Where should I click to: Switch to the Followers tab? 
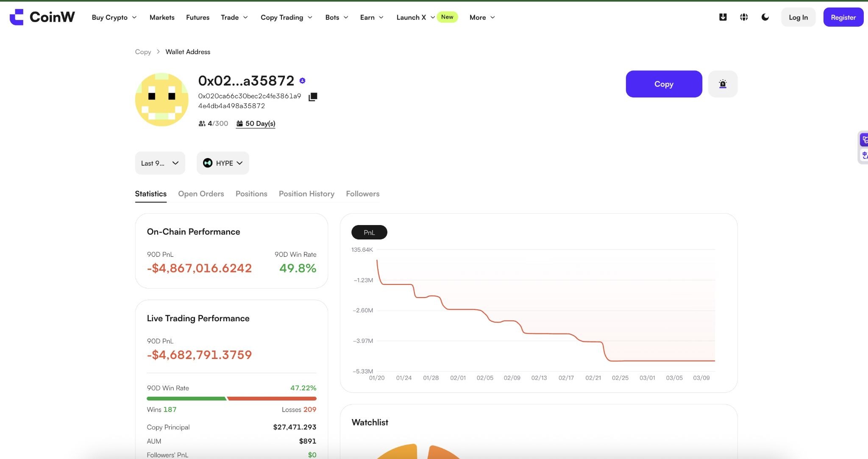point(363,194)
